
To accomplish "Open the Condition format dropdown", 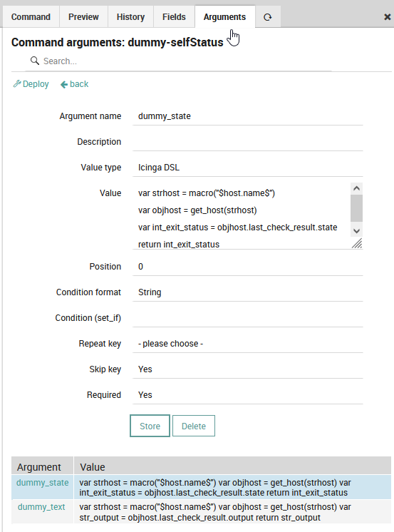I will (x=247, y=292).
